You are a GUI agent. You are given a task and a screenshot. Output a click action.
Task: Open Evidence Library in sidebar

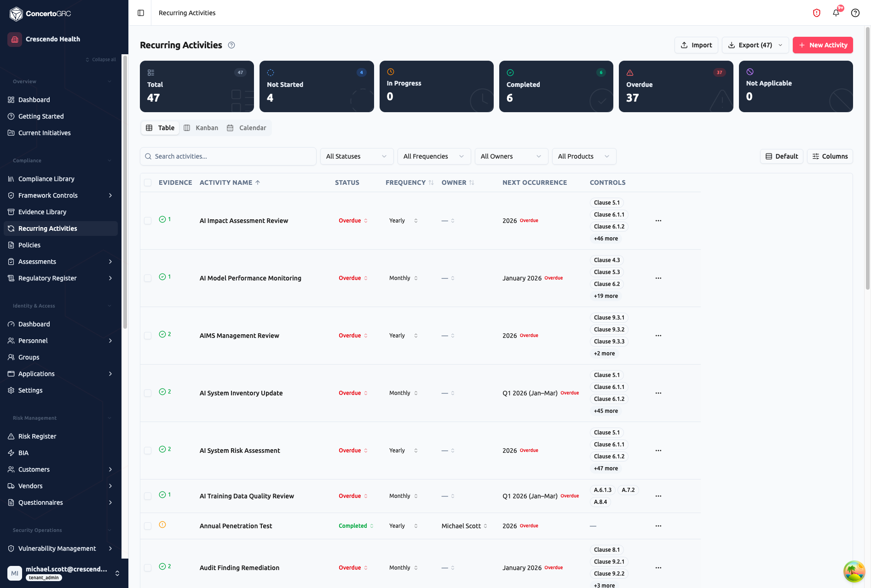60,212
